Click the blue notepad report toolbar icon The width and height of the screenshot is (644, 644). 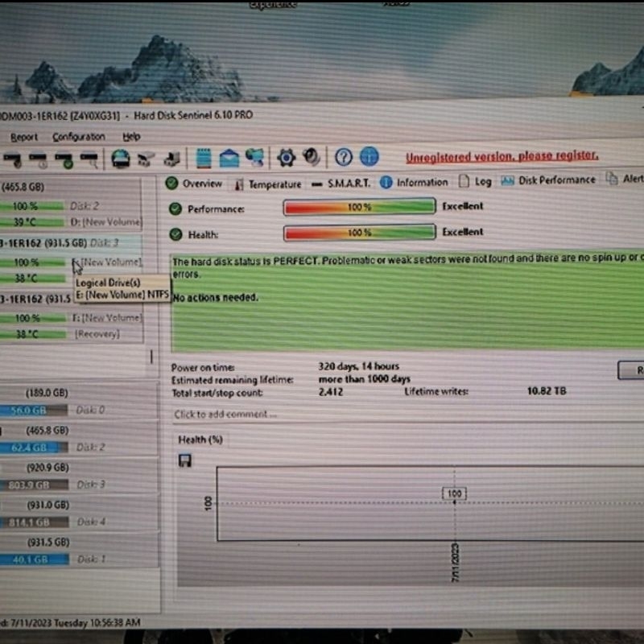click(204, 157)
